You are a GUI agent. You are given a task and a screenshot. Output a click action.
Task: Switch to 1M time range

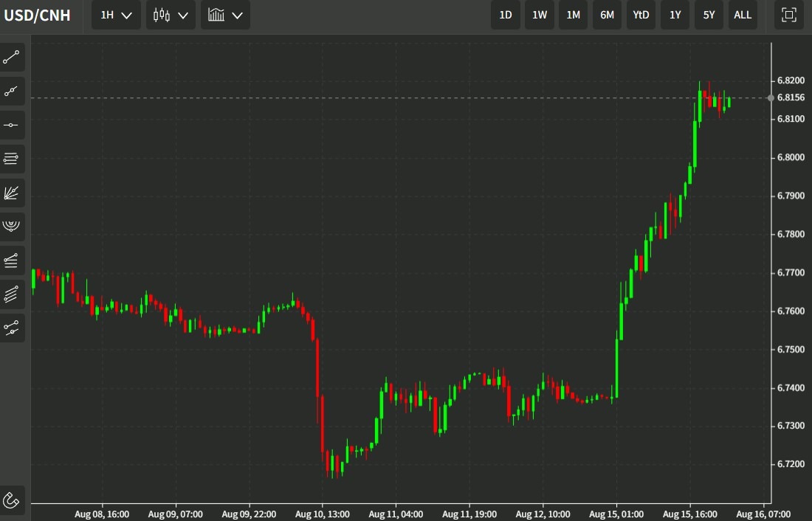[574, 15]
